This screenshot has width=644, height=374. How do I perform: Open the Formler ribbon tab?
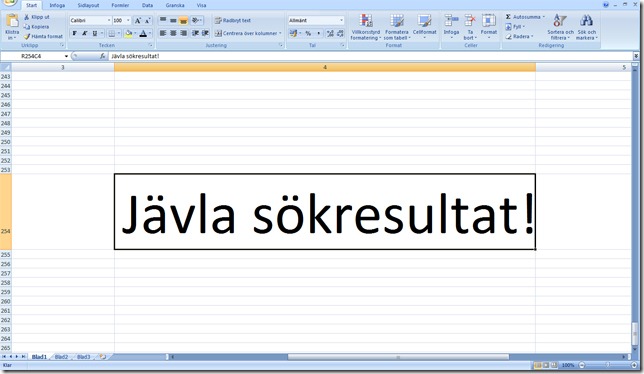click(120, 5)
